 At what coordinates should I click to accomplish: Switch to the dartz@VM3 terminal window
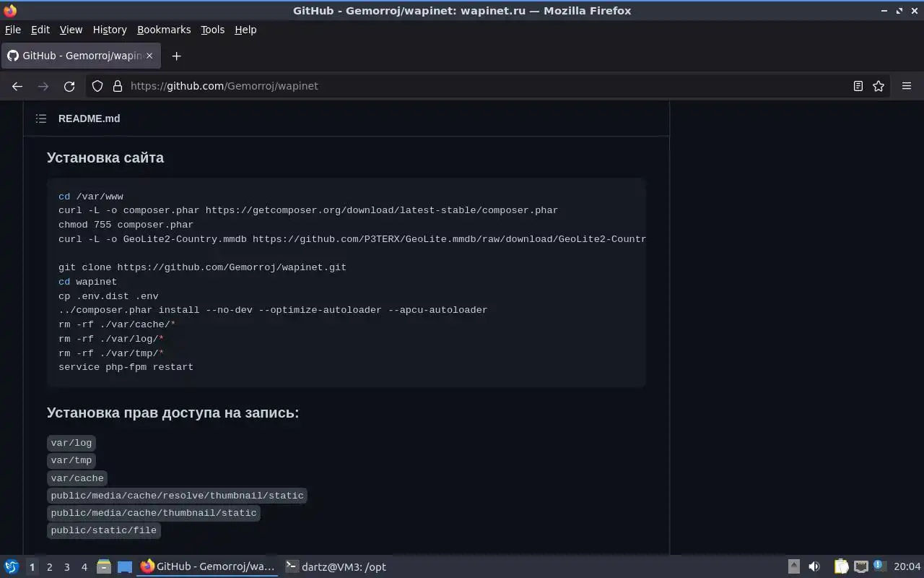tap(336, 567)
